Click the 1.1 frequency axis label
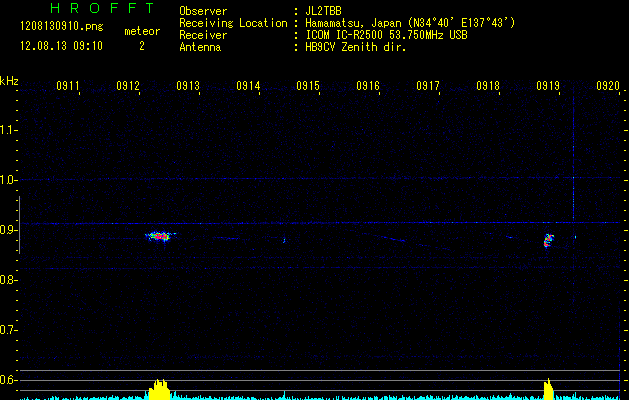The height and width of the screenshot is (400, 629). click(x=9, y=129)
